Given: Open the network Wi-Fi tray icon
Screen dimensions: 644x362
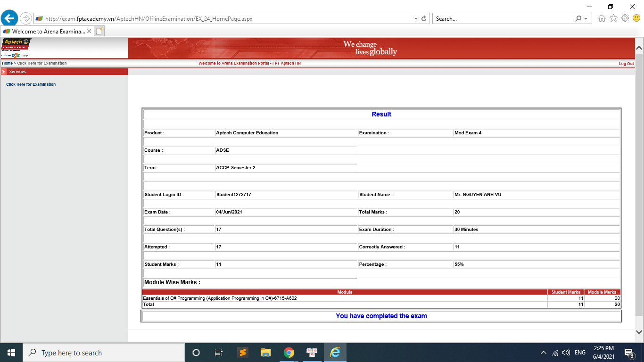Looking at the screenshot, I should pyautogui.click(x=555, y=353).
